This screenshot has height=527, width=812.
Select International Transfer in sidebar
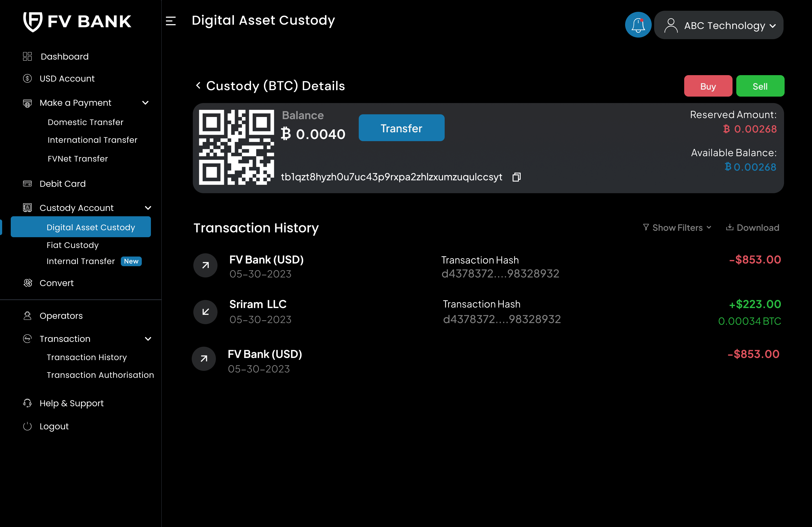click(x=92, y=140)
